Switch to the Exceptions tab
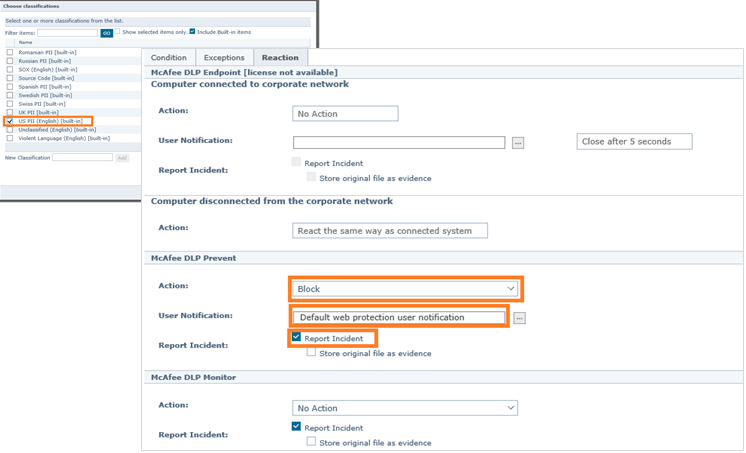 (x=224, y=58)
